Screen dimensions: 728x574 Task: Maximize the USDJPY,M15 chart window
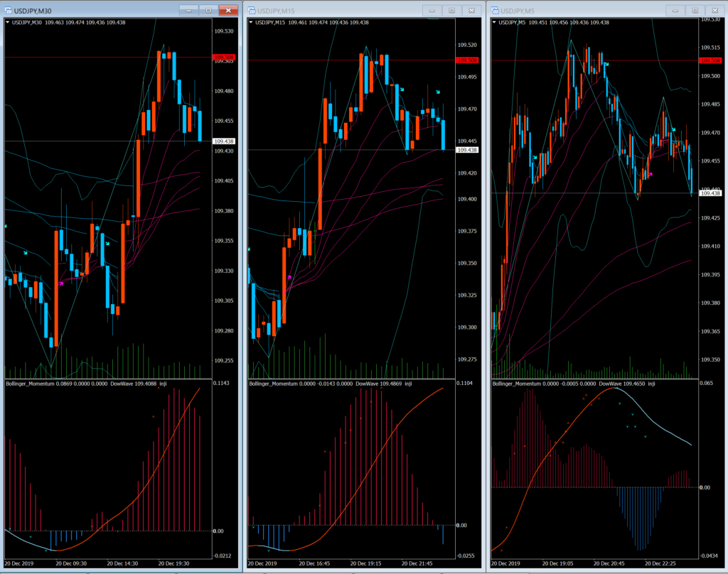pyautogui.click(x=451, y=11)
